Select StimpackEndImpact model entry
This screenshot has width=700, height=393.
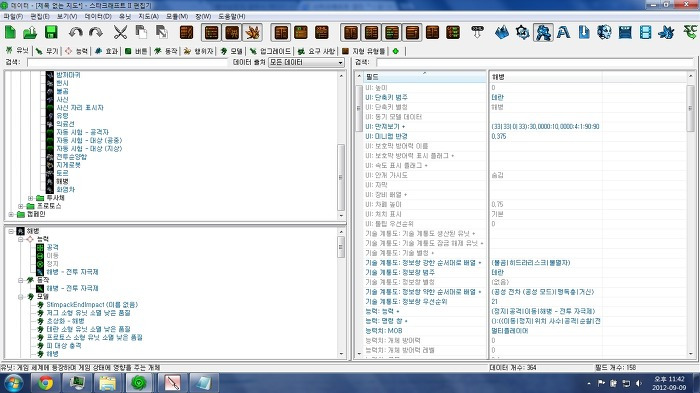point(92,305)
